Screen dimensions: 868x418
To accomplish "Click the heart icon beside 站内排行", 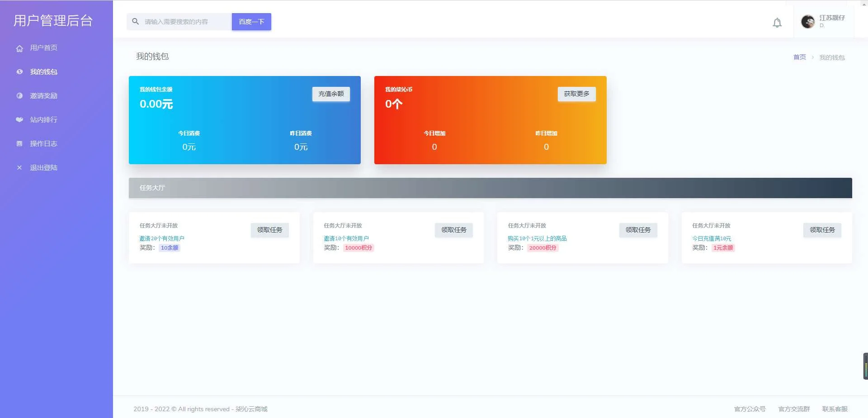I will click(19, 120).
